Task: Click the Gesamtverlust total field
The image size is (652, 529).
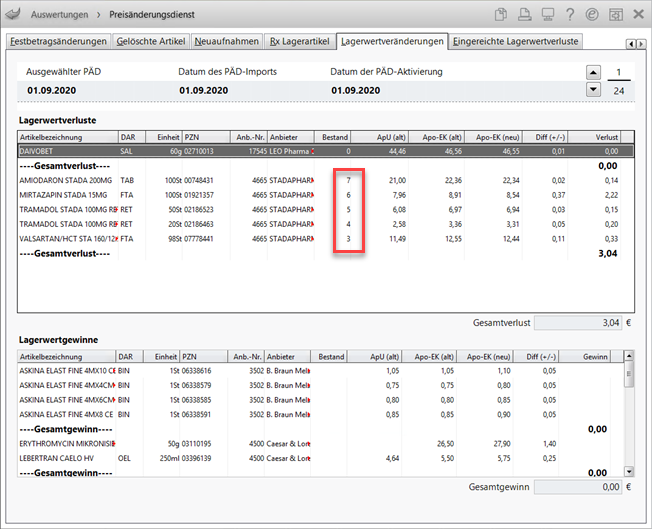Action: (x=578, y=323)
